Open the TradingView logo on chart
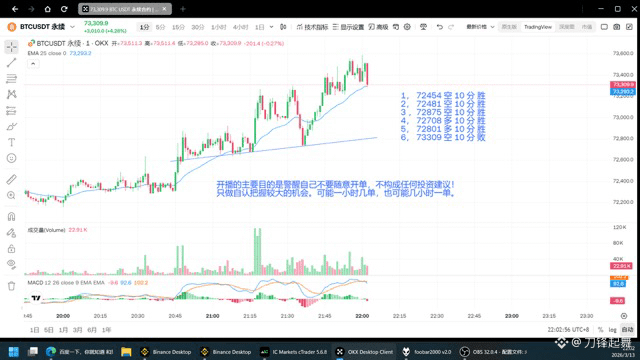The height and width of the screenshot is (360, 640). (36, 298)
